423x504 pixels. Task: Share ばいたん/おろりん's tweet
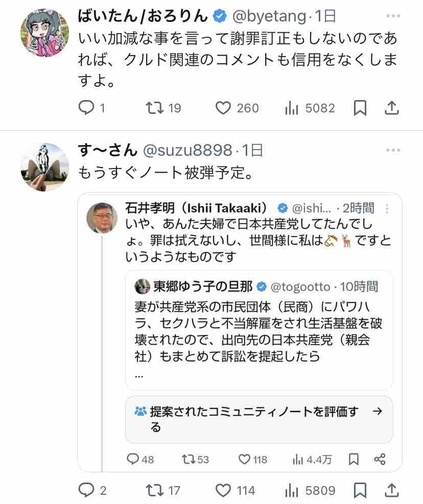click(391, 108)
